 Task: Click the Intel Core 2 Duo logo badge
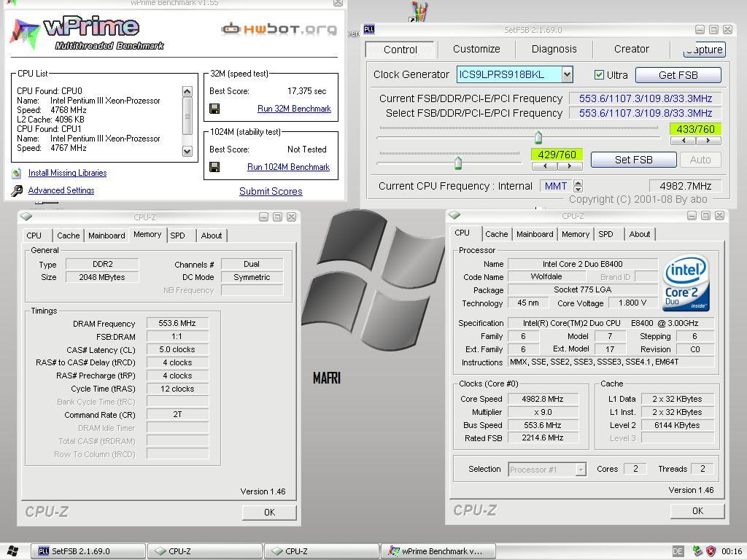tap(686, 284)
